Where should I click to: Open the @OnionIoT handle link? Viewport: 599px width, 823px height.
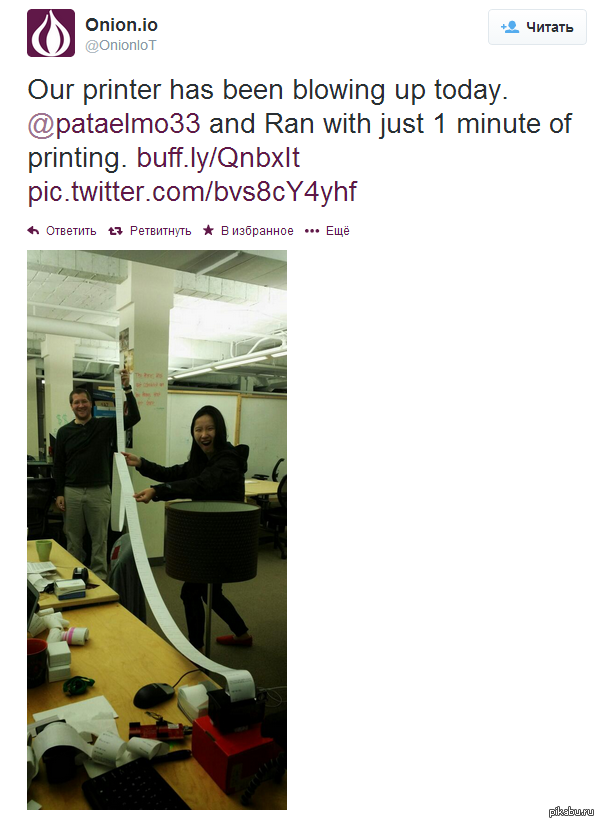121,46
